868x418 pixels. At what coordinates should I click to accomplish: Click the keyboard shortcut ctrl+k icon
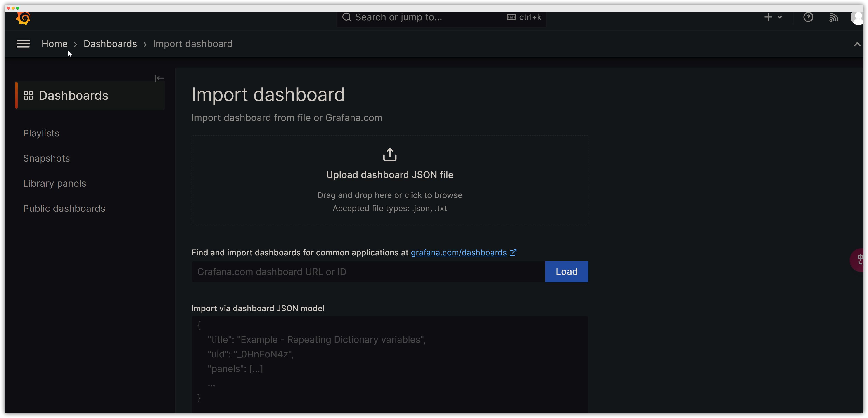pyautogui.click(x=511, y=17)
